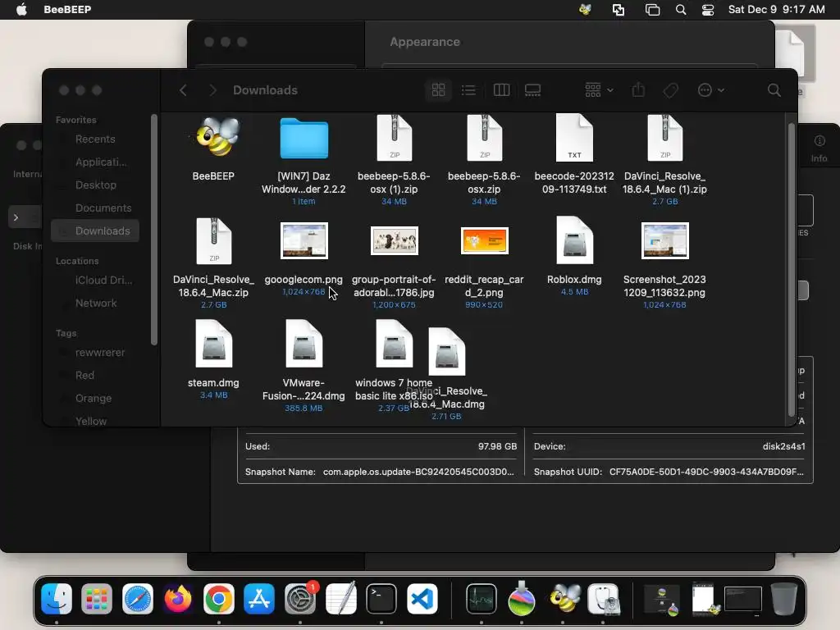Open Recents in Finder sidebar
Screen dimensions: 840x630
[95, 139]
